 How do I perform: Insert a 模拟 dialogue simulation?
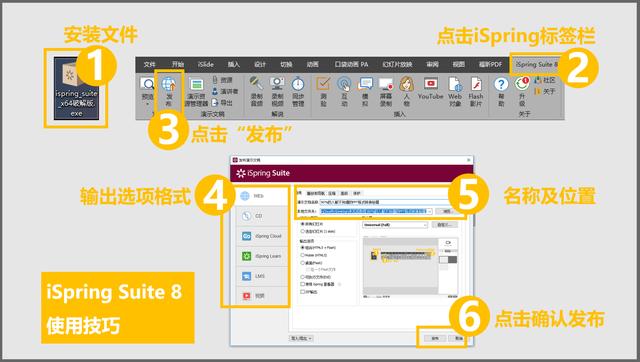point(365,92)
